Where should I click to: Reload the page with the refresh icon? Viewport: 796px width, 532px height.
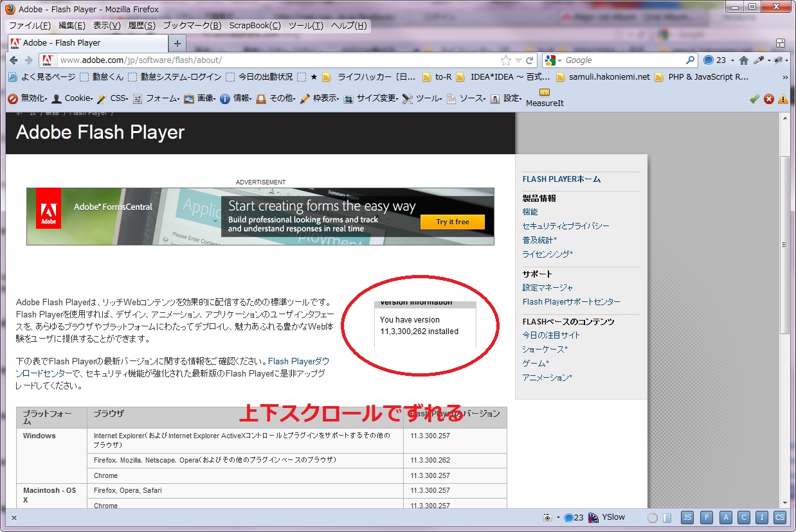530,60
